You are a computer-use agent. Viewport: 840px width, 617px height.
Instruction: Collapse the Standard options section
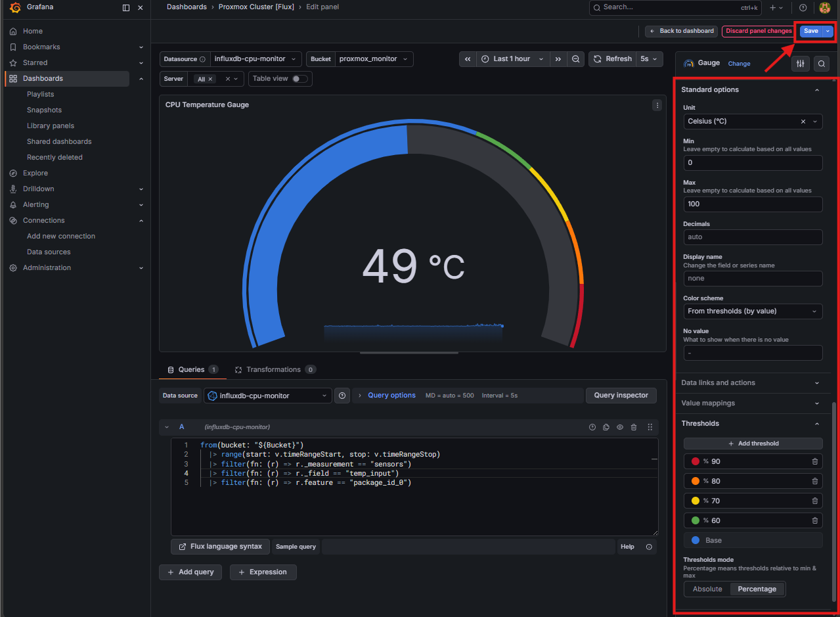click(x=753, y=89)
